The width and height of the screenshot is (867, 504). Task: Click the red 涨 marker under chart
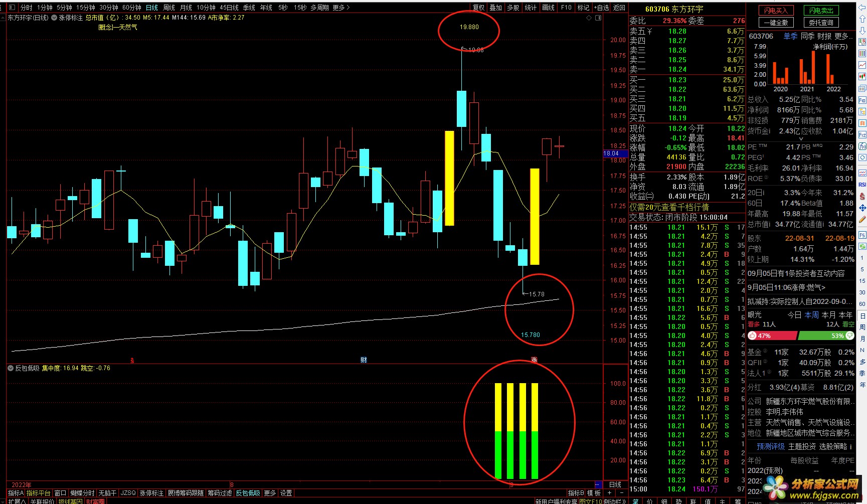(x=534, y=360)
